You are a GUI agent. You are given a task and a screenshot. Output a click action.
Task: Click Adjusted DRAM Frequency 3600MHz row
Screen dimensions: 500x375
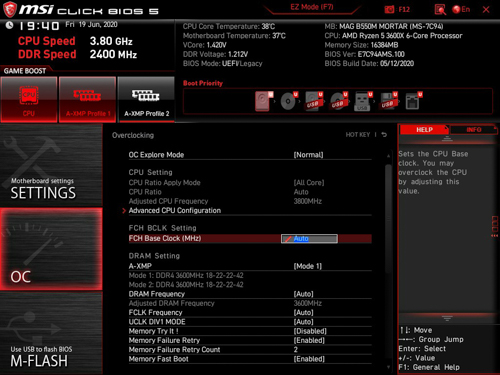pyautogui.click(x=250, y=303)
